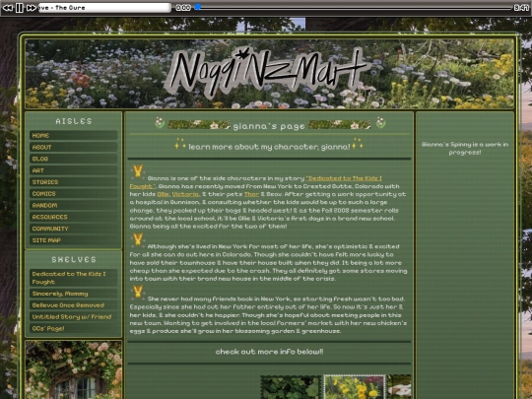The height and width of the screenshot is (399, 532).
Task: Click bunny icon beside 'Although she's lived' paragraph
Action: [138, 239]
